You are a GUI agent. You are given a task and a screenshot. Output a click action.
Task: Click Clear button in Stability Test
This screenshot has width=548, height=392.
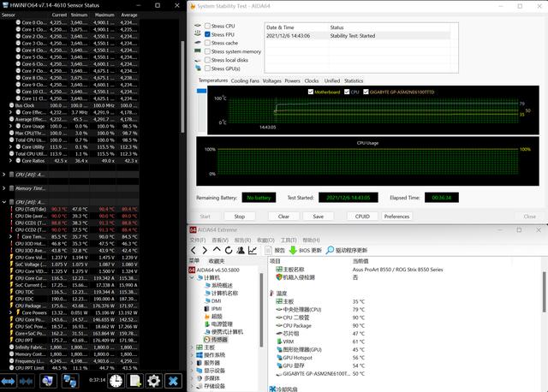283,217
